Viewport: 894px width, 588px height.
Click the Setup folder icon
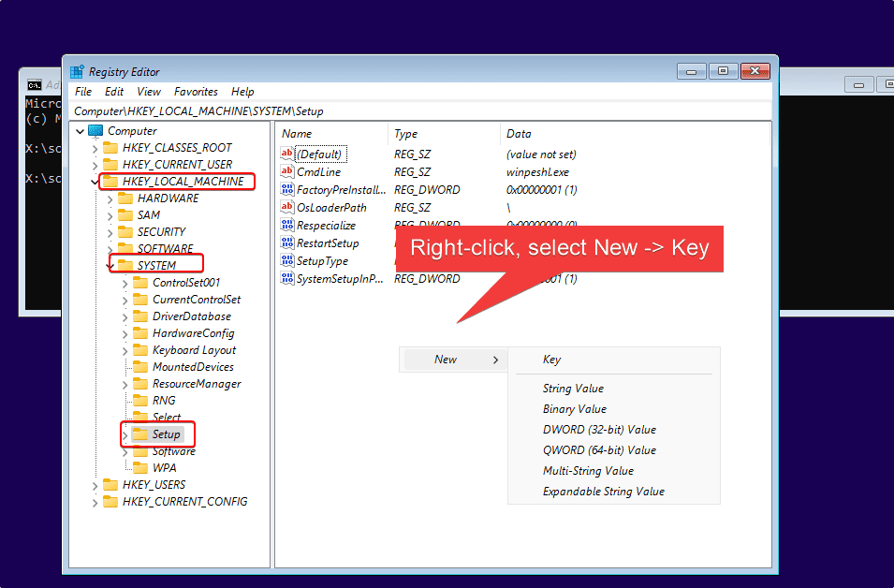[x=139, y=434]
